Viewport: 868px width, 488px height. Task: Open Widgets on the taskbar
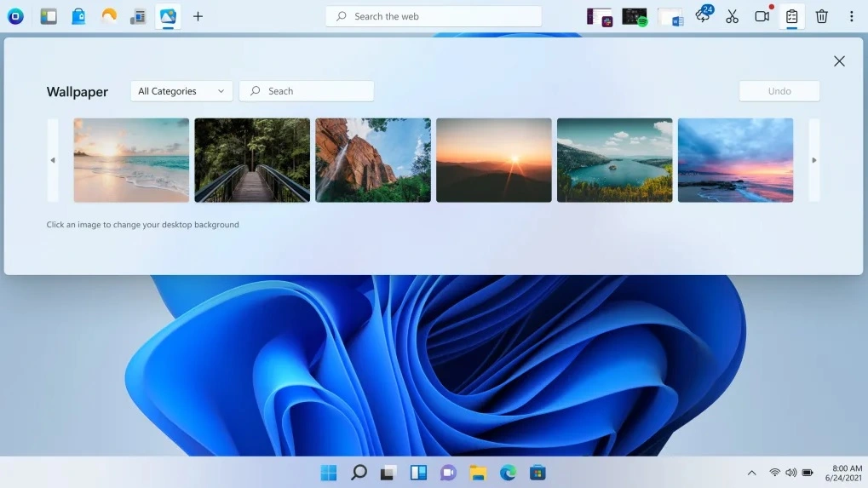418,473
